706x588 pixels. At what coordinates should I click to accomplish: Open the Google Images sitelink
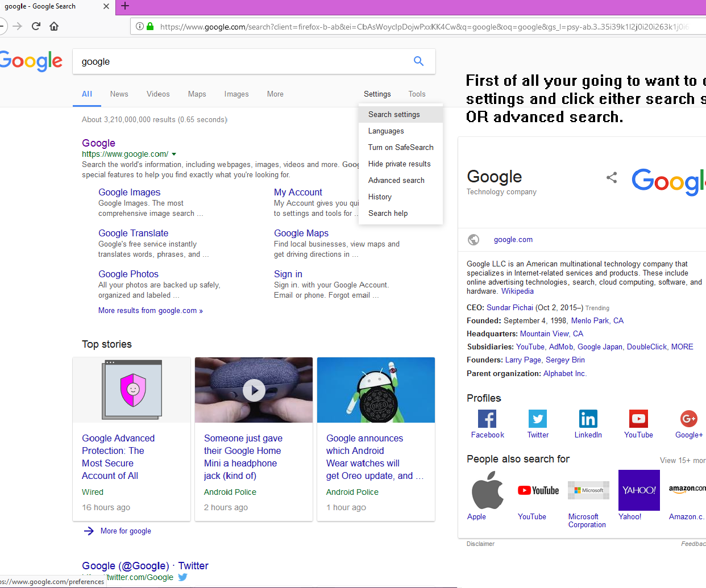click(x=129, y=193)
